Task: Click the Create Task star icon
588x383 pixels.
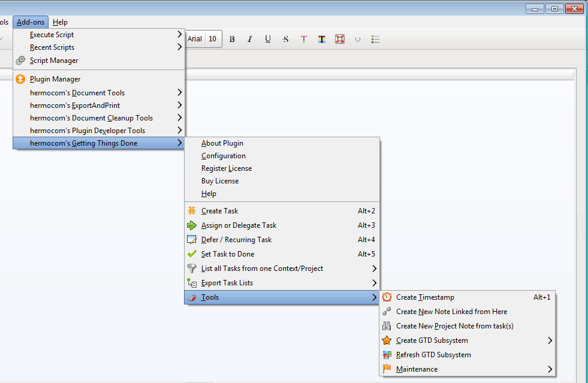Action: (192, 211)
